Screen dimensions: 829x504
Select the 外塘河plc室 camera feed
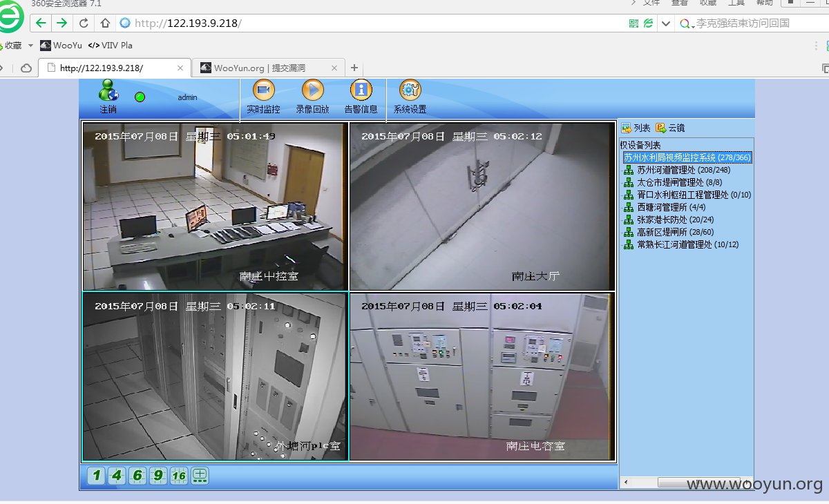(x=215, y=376)
